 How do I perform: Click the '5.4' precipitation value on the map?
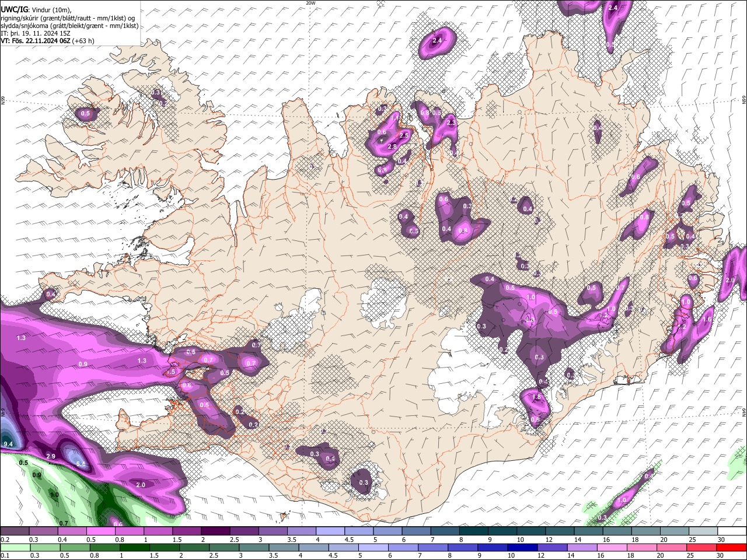pyautogui.click(x=81, y=464)
